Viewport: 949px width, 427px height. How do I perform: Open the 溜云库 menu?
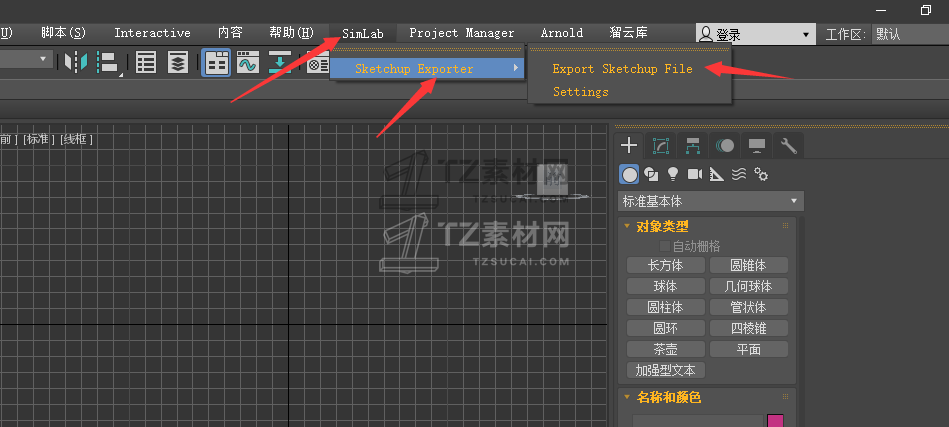(x=628, y=33)
